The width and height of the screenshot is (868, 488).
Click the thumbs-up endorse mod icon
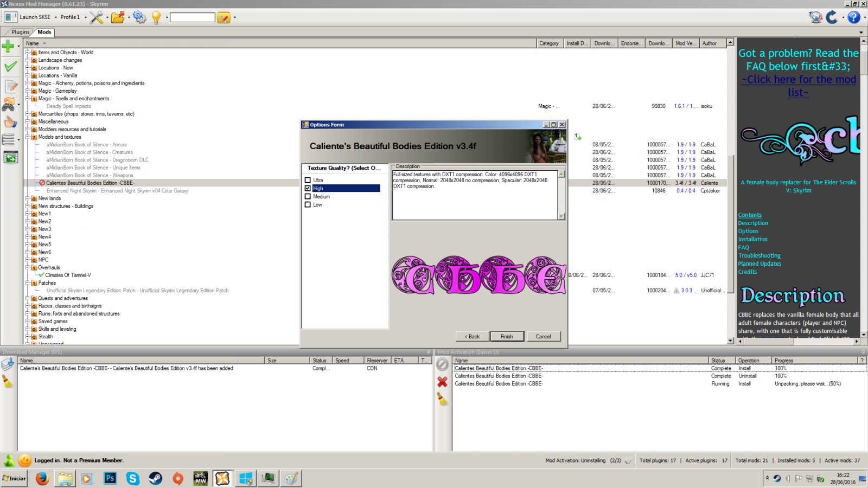[10, 122]
